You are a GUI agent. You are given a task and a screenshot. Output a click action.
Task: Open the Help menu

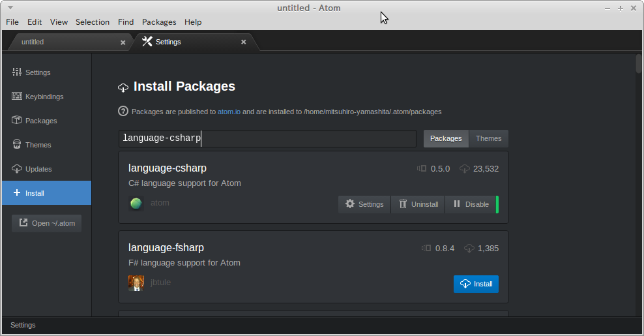click(193, 22)
